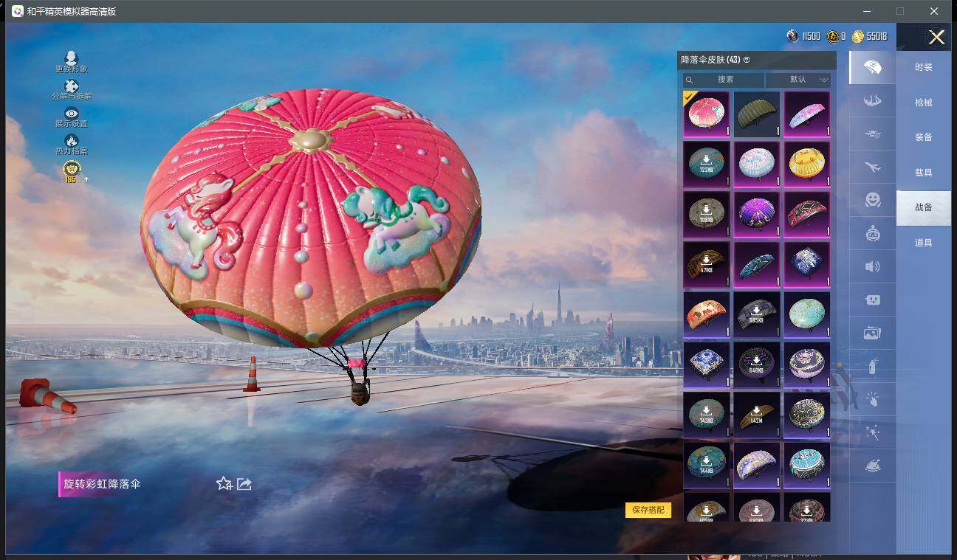The width and height of the screenshot is (957, 560).
Task: Switch to the 道具 tab
Action: [x=924, y=243]
